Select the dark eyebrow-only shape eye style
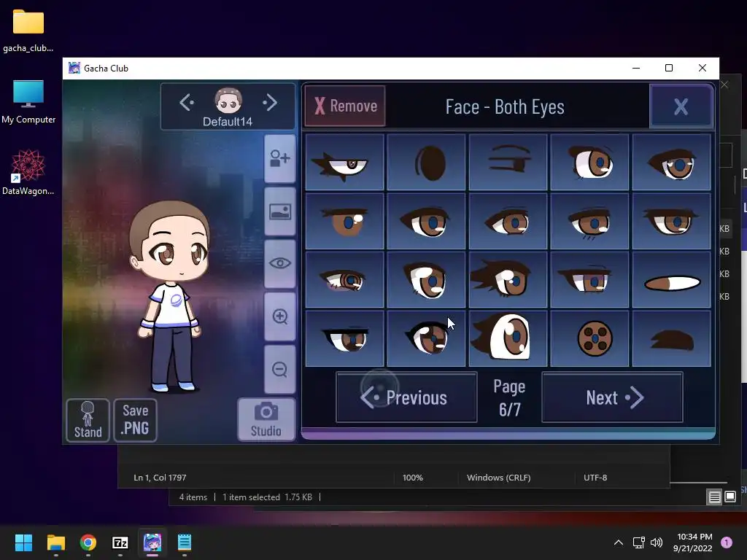Viewport: 747px width, 560px height. click(x=671, y=338)
